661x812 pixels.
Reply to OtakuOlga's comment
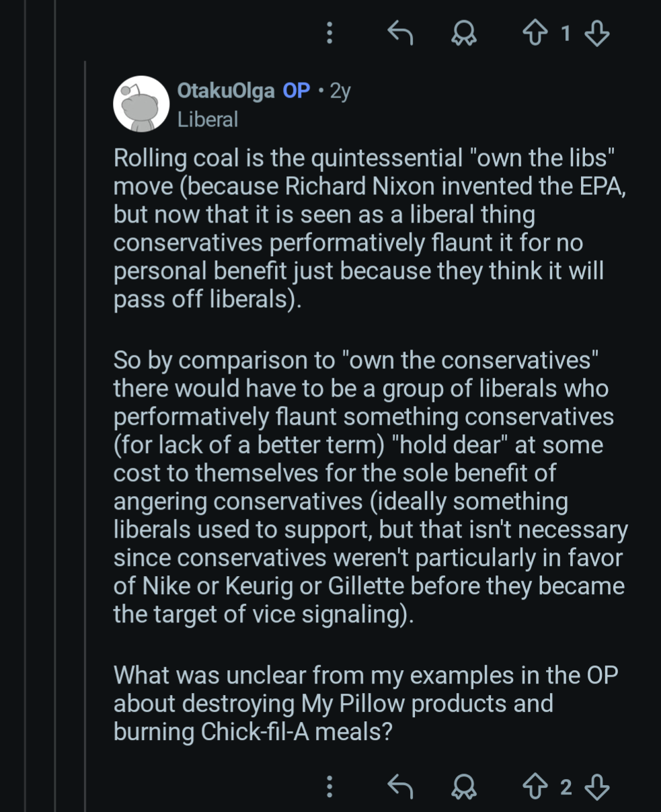pos(400,786)
